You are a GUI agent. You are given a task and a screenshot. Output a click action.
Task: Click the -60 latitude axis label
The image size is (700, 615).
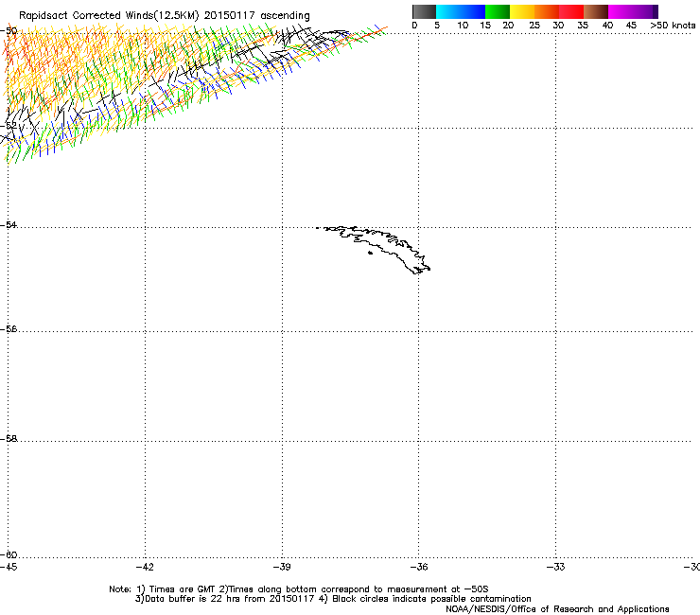click(9, 554)
